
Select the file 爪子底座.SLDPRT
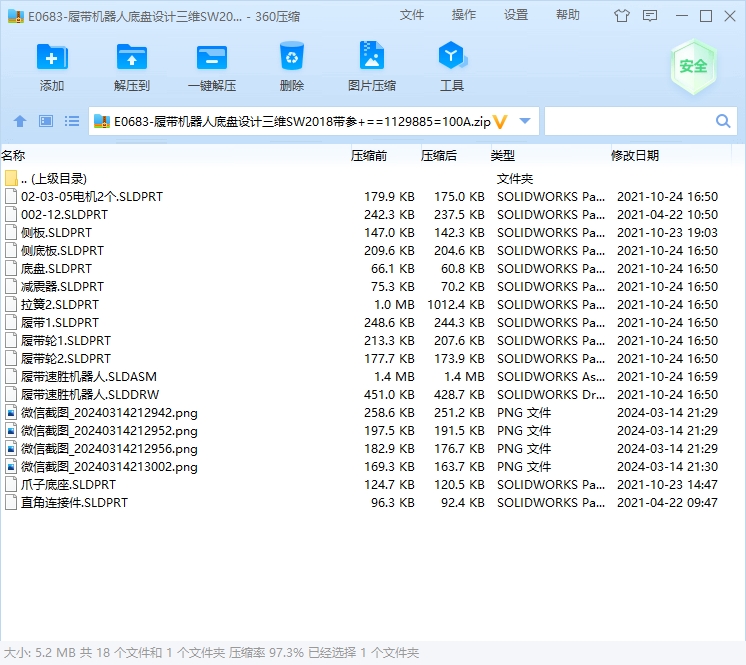[68, 485]
